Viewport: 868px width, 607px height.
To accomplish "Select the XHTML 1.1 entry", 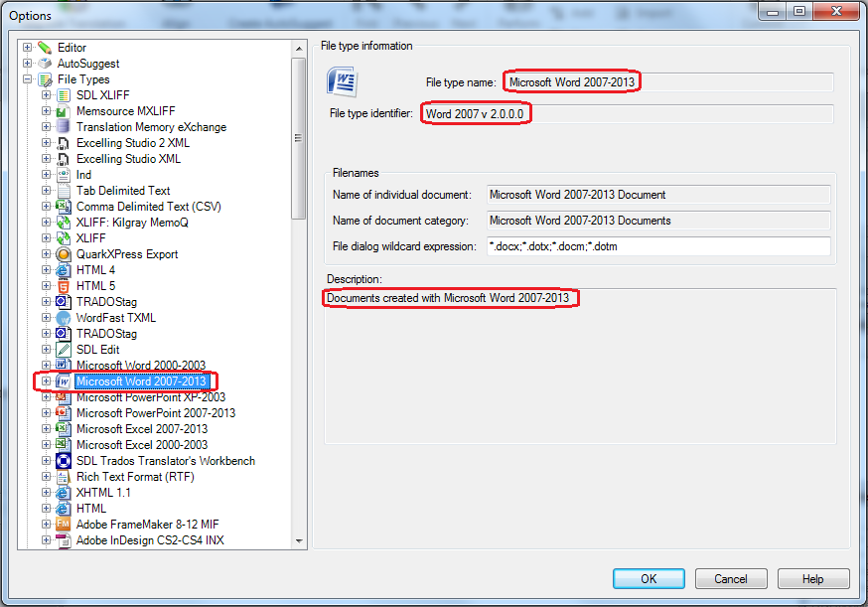I will pos(103,492).
